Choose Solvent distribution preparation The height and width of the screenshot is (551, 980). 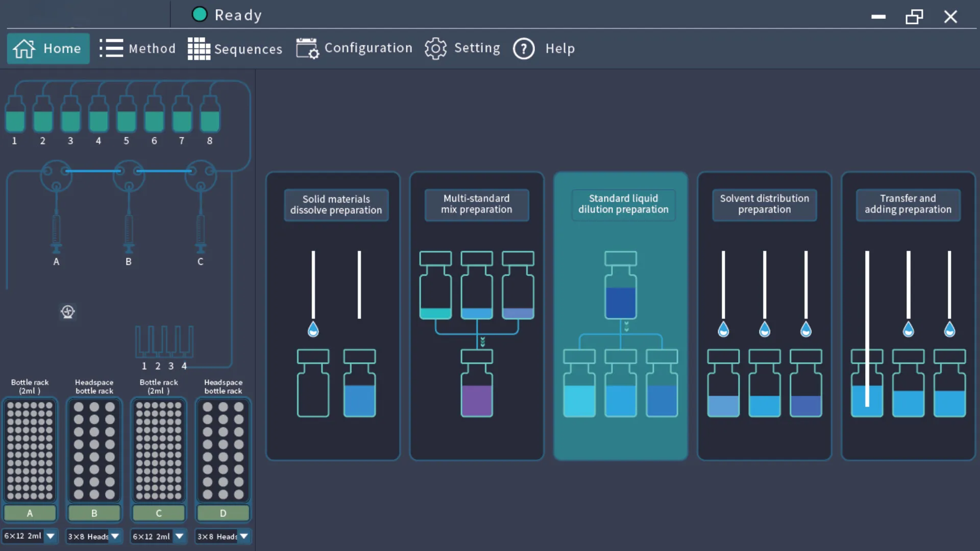click(x=765, y=316)
